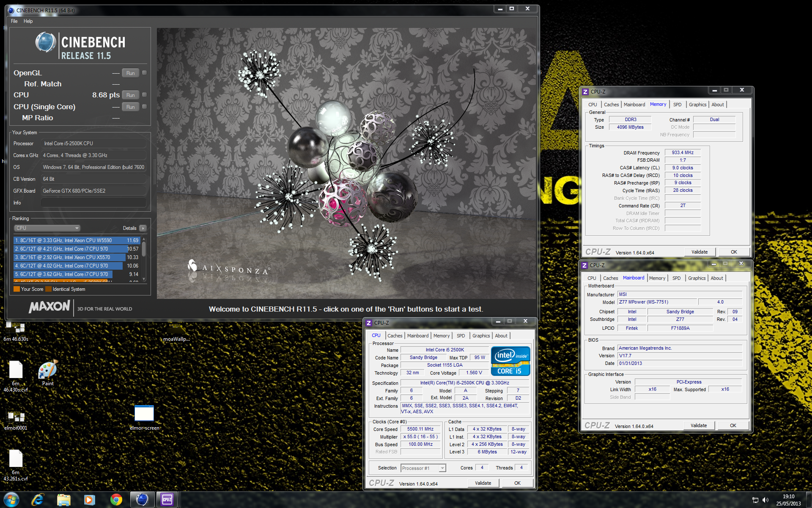Viewport: 812px width, 508px height.
Task: Click the panel collapse grip beside system info
Action: point(154,171)
